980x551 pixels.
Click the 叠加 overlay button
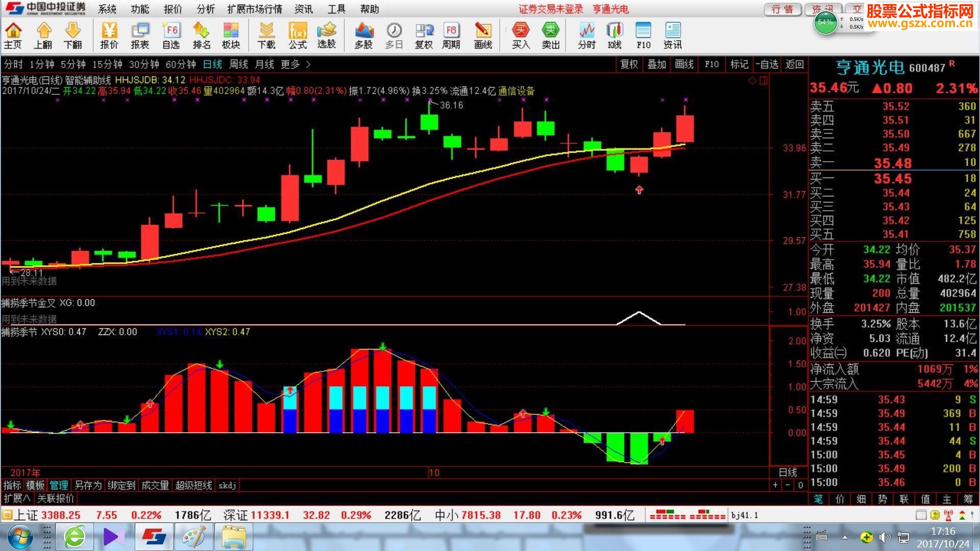pos(657,64)
